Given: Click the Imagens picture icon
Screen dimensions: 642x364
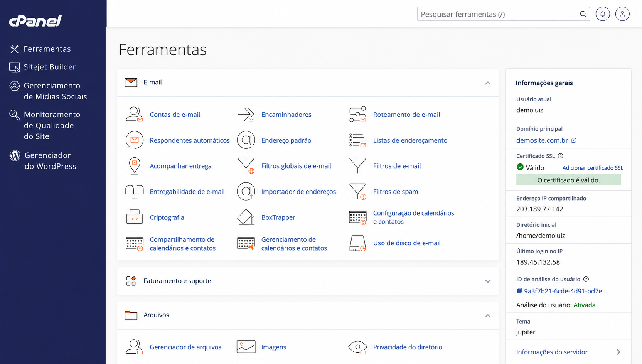Looking at the screenshot, I should pos(246,347).
